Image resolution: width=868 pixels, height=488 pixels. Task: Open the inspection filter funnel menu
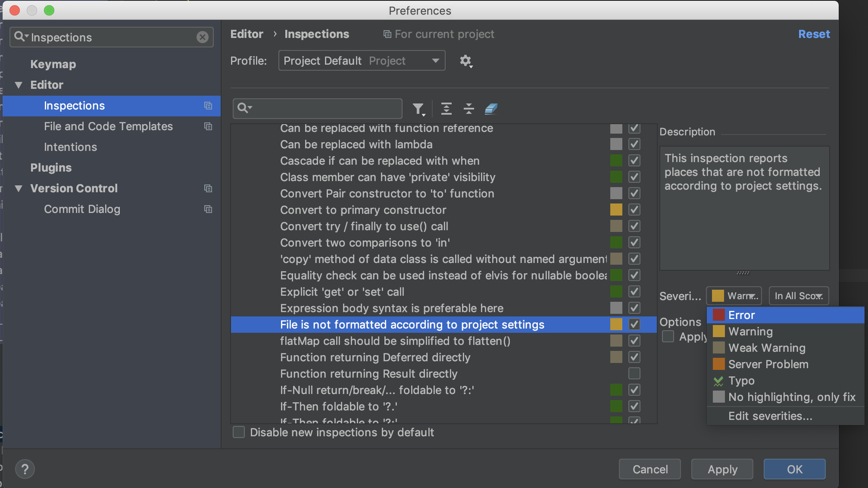tap(418, 109)
